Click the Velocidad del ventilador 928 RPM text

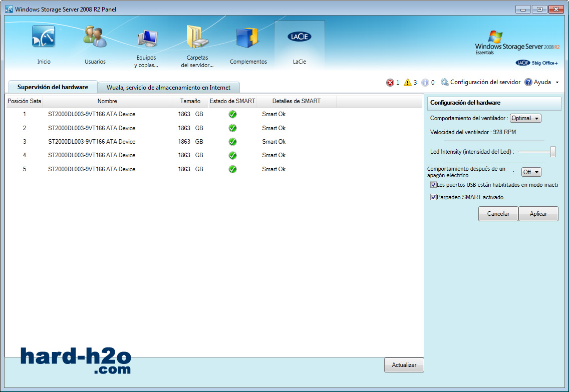click(x=473, y=132)
